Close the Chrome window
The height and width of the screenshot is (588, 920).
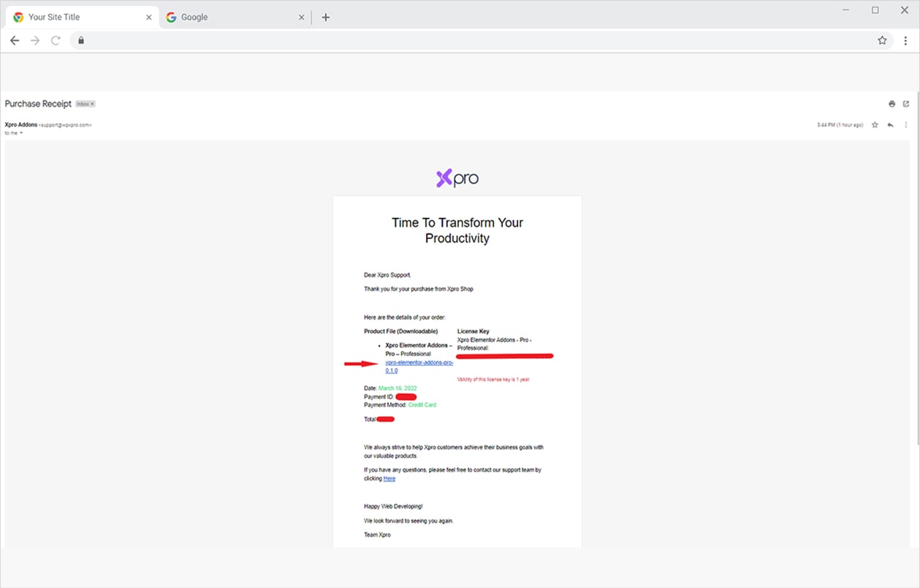click(x=905, y=10)
